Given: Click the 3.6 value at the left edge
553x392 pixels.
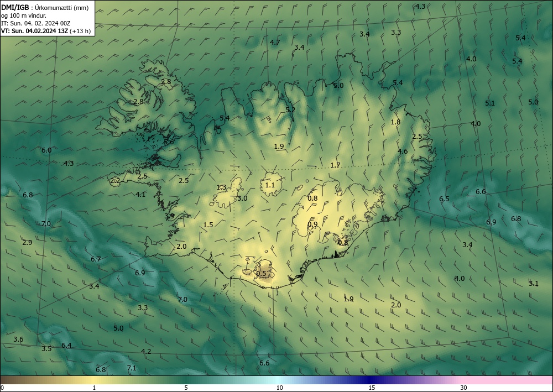Looking at the screenshot, I should coord(18,339).
